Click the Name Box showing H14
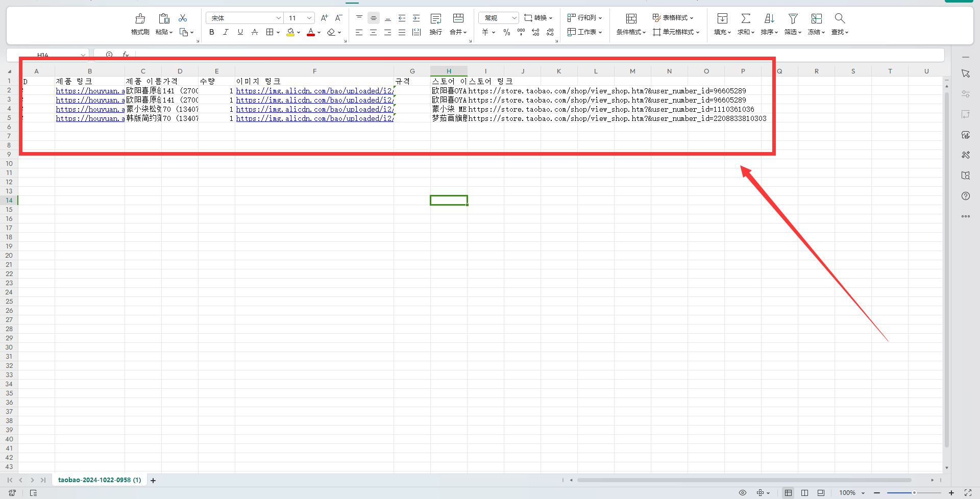 click(47, 55)
